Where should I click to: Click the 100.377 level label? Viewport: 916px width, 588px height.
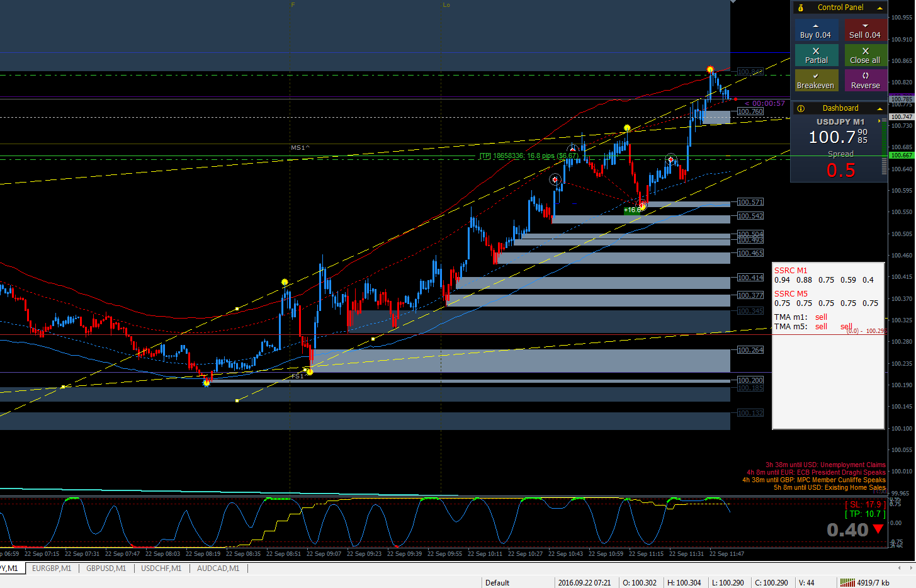(x=750, y=295)
